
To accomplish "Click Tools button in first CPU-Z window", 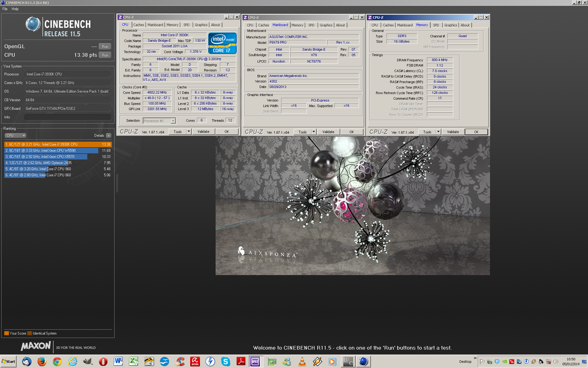I will pos(178,132).
